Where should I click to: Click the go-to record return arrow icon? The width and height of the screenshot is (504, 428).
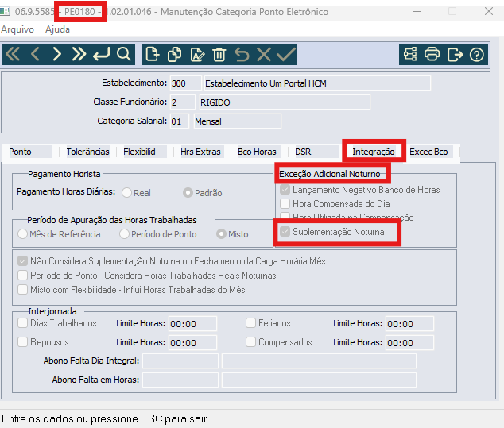pyautogui.click(x=101, y=54)
